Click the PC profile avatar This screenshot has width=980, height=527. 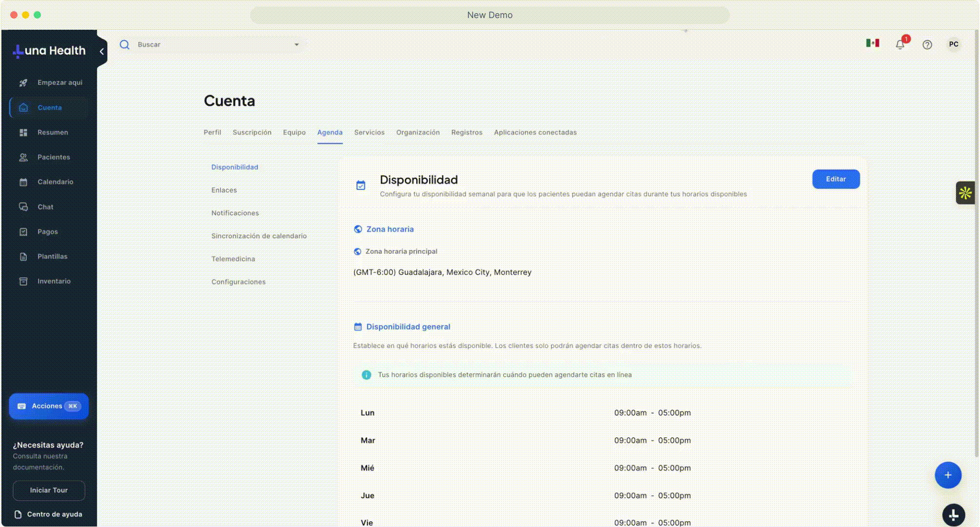[953, 44]
